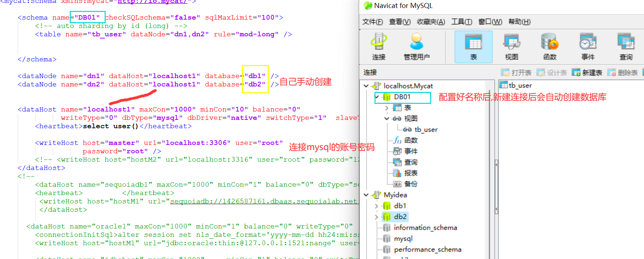Click the closing </schema> tag
This screenshot has height=259, width=644.
(37, 59)
